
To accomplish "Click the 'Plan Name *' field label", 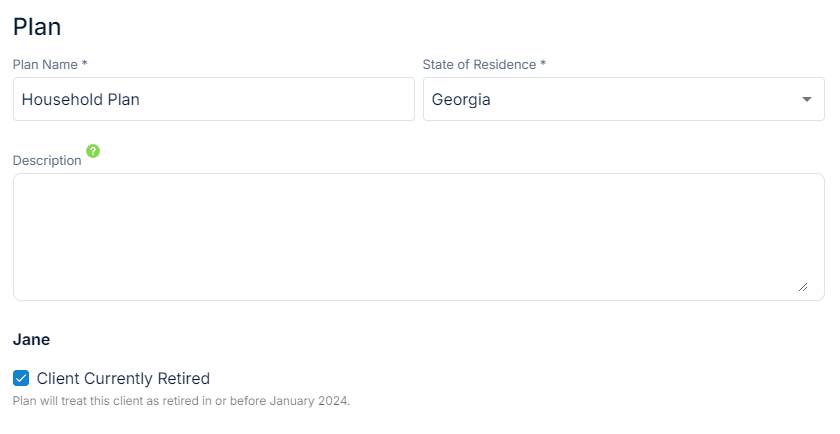I will point(46,64).
